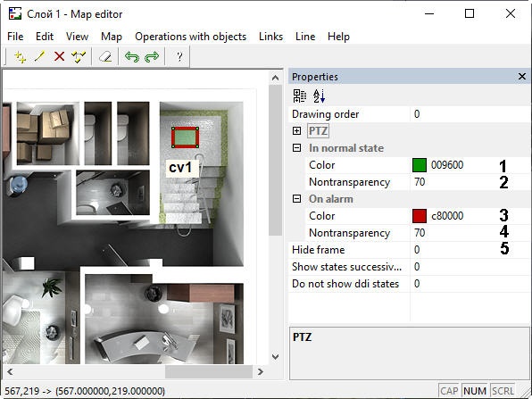The width and height of the screenshot is (532, 399).
Task: Sort properties alphabetically with A-Z icon
Action: point(319,96)
